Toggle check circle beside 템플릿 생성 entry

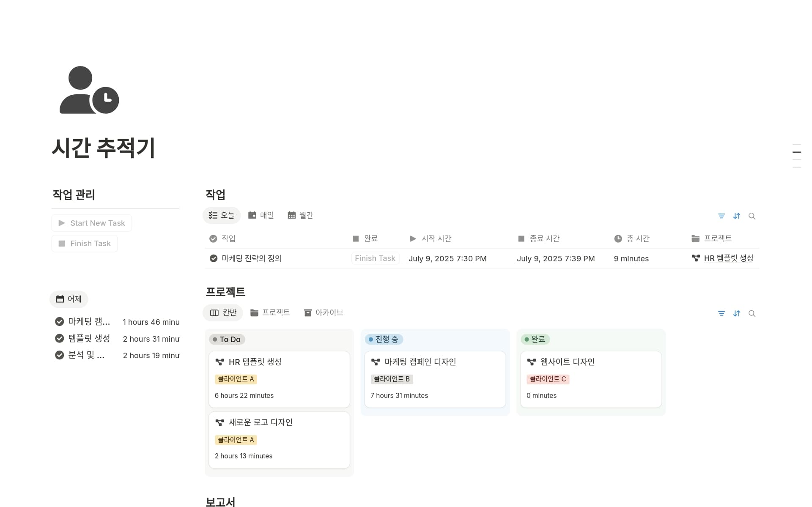[x=60, y=338]
